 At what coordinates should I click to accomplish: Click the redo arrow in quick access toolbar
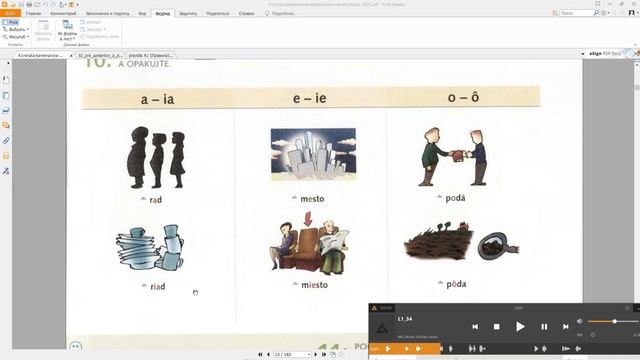[53, 4]
